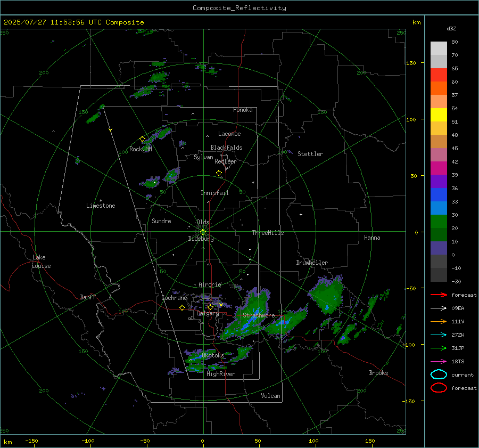Click the Lake Louise label
This screenshot has width=479, height=448.
[x=41, y=262]
